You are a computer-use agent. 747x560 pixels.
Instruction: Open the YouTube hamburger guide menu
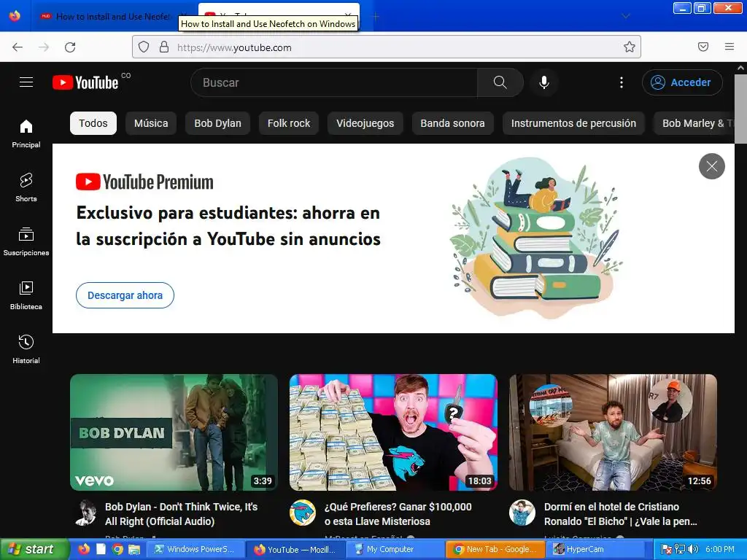26,82
